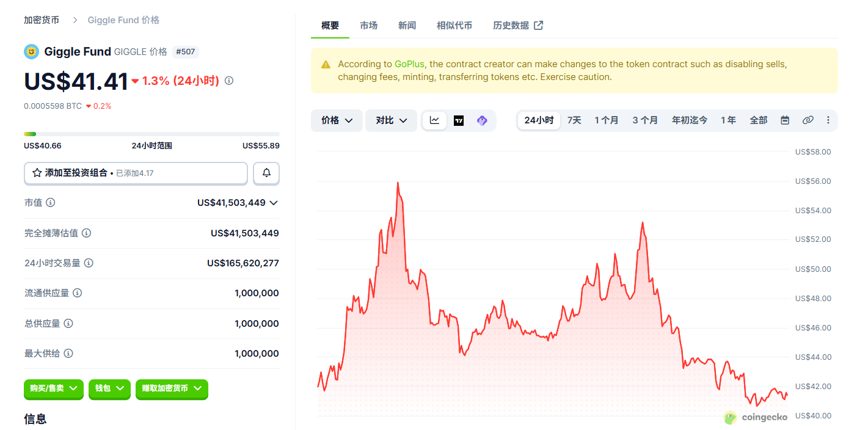Show info tooltip for 流通供应量

77,293
